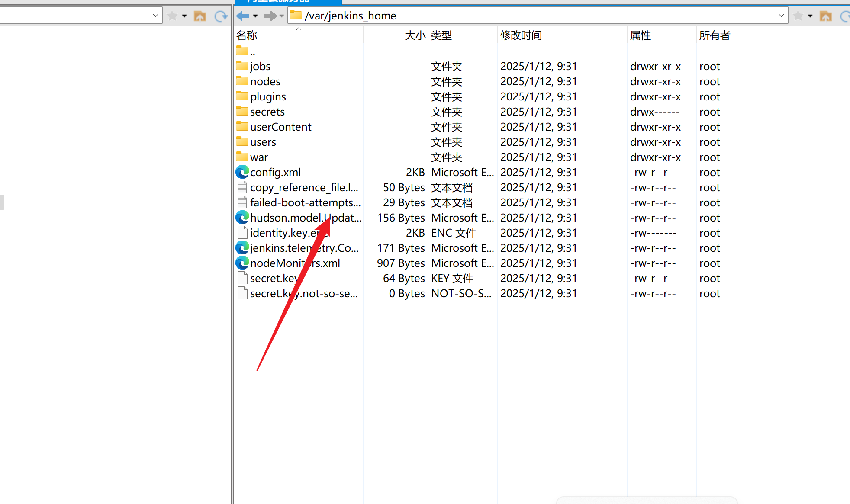Select the userContent folder

pyautogui.click(x=274, y=127)
